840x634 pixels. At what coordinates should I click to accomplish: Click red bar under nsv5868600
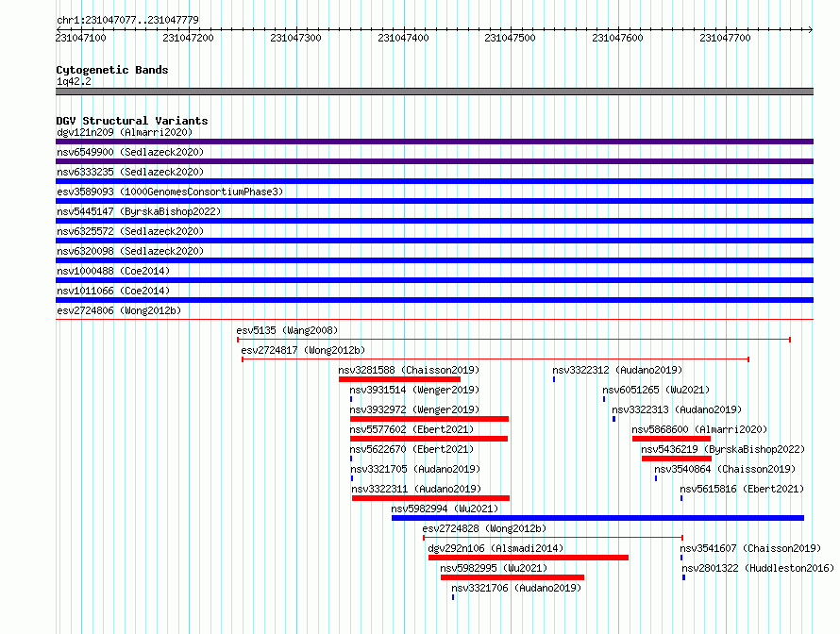coord(671,439)
